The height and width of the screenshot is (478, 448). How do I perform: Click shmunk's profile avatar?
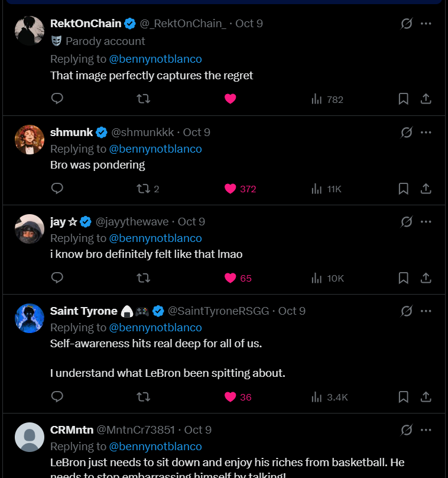click(30, 140)
